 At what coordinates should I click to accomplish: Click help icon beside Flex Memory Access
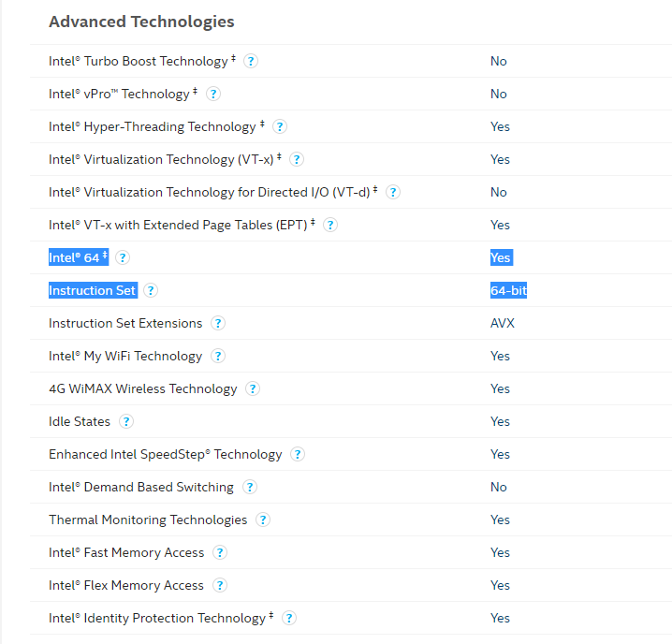coord(220,585)
